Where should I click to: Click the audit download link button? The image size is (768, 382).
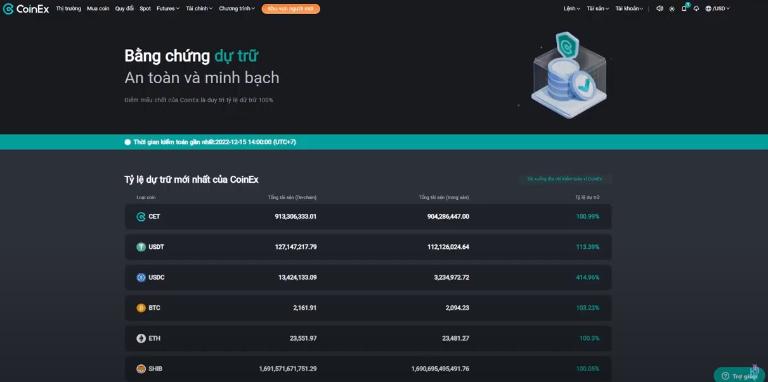point(565,179)
